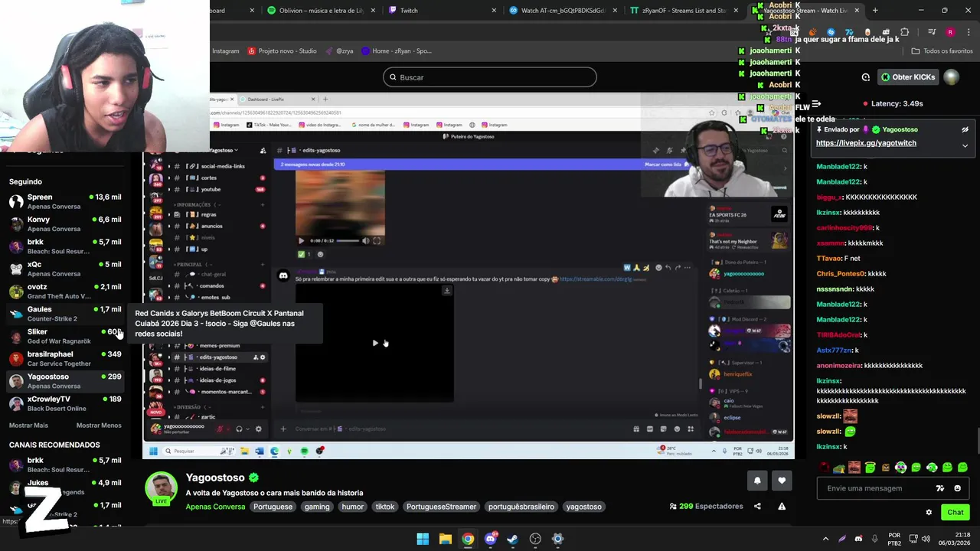Open ovotz channel in Seguindo list
Image resolution: width=980 pixels, height=551 pixels.
65,291
